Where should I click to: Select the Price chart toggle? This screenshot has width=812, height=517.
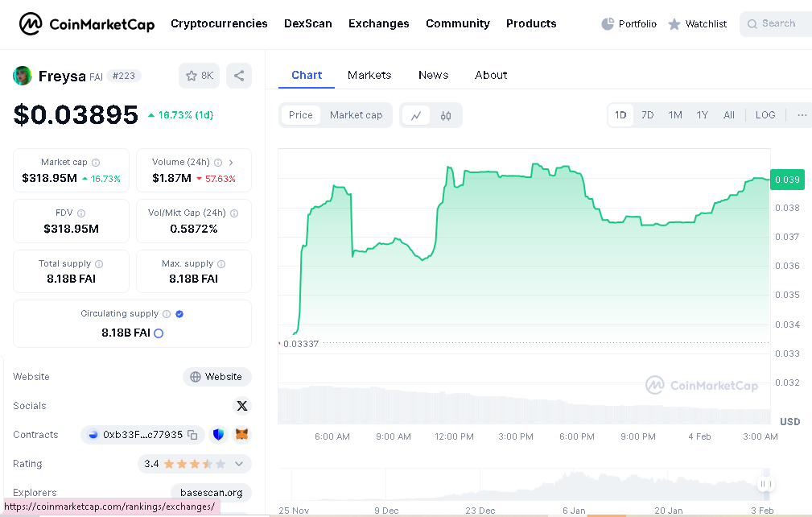(300, 115)
